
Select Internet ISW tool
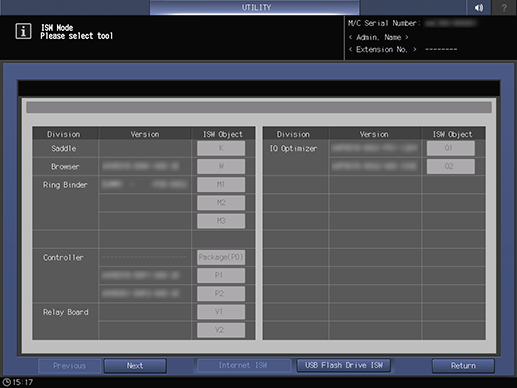[x=243, y=366]
